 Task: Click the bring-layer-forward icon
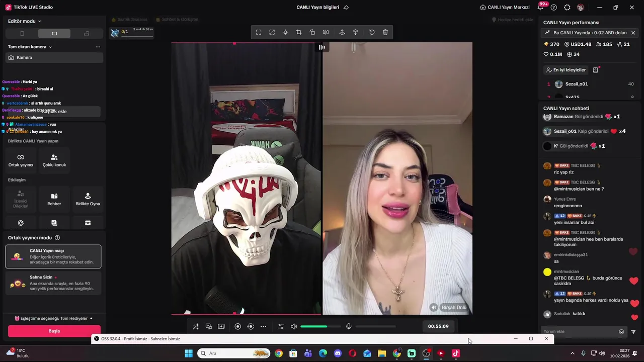[x=342, y=32]
